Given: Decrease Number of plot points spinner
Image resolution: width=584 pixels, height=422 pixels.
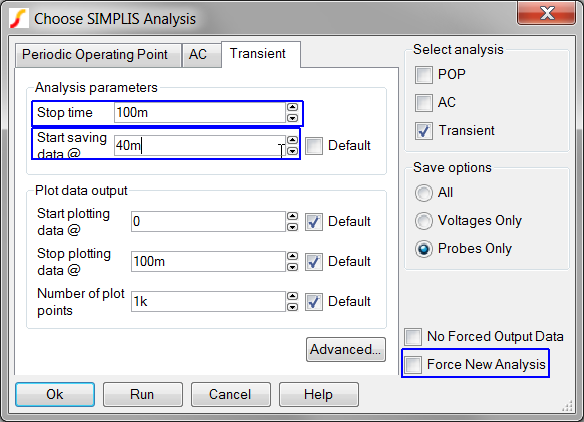Looking at the screenshot, I should pos(292,307).
